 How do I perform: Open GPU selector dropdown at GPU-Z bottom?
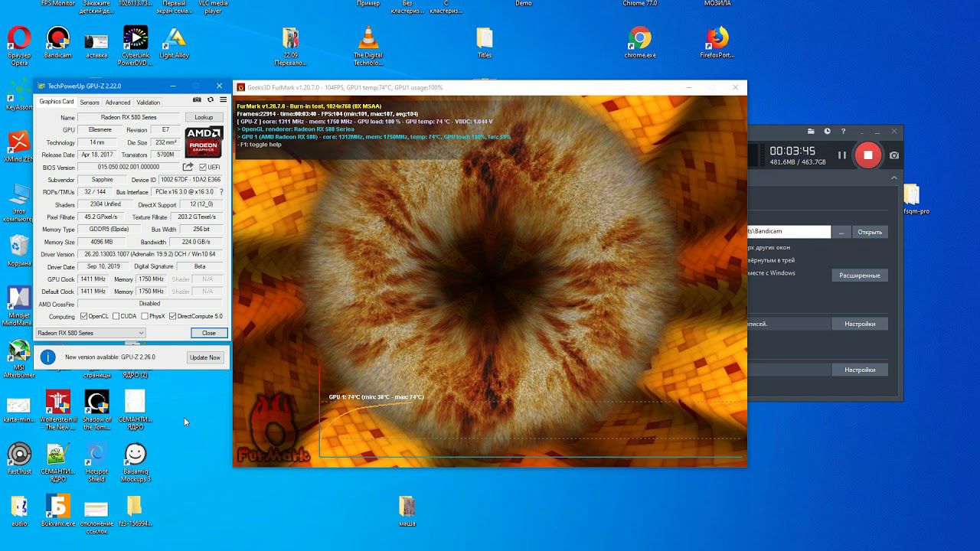[90, 333]
